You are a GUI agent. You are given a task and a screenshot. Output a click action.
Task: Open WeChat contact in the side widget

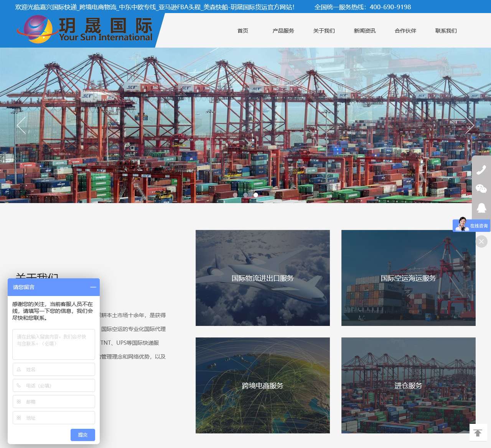click(481, 188)
